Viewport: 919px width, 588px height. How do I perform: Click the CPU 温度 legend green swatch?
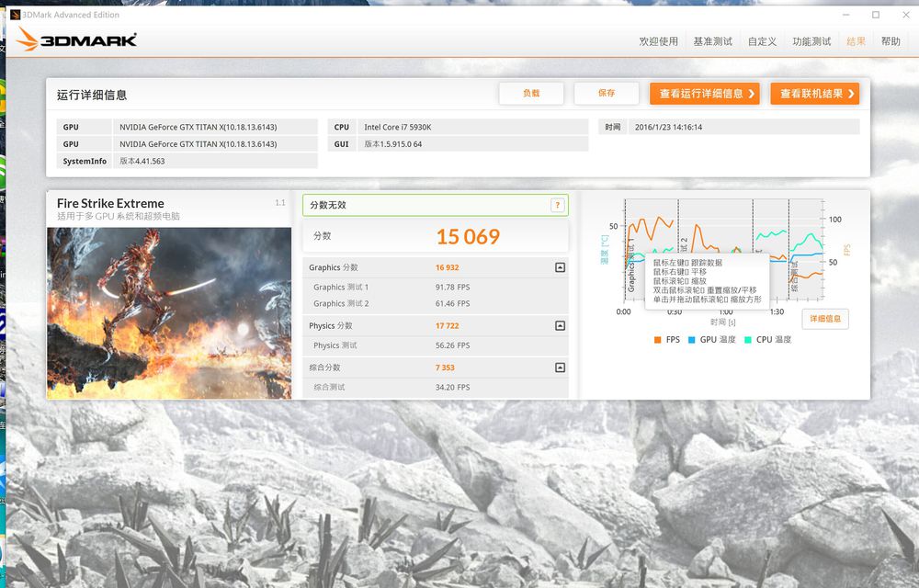[748, 340]
